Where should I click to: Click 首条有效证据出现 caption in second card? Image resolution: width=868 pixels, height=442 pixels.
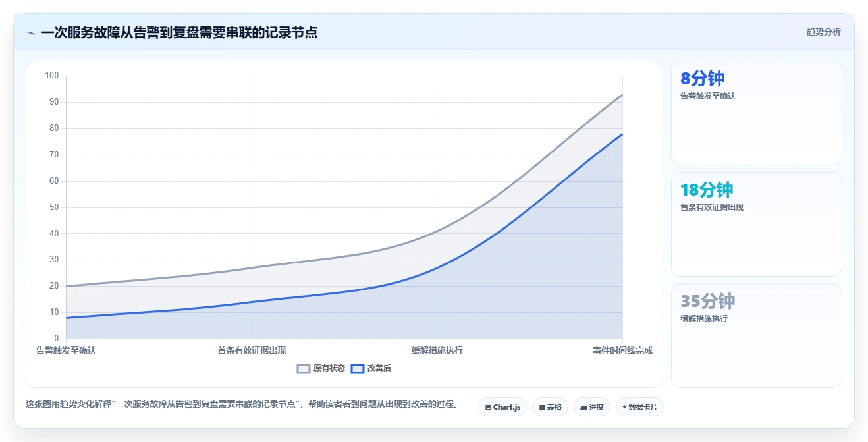[712, 207]
